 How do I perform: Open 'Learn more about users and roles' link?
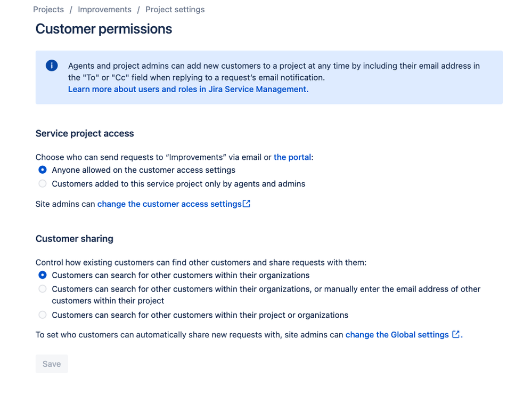point(189,90)
